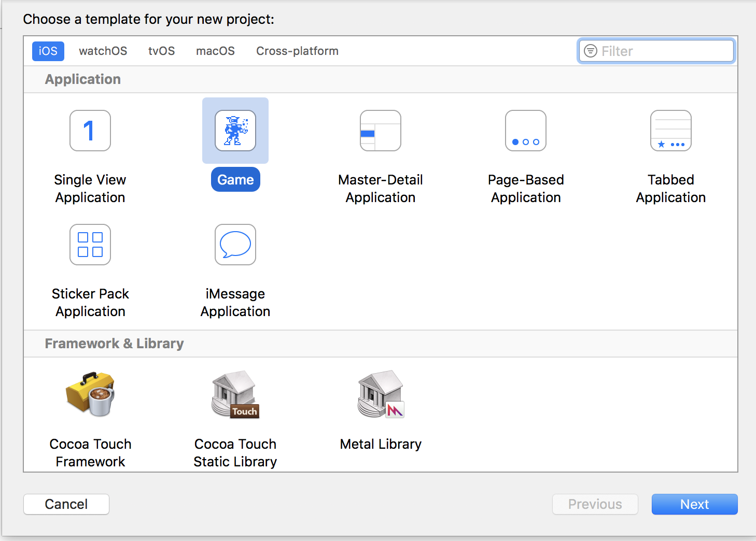Viewport: 756px width, 541px height.
Task: Click the Previous button
Action: (595, 504)
